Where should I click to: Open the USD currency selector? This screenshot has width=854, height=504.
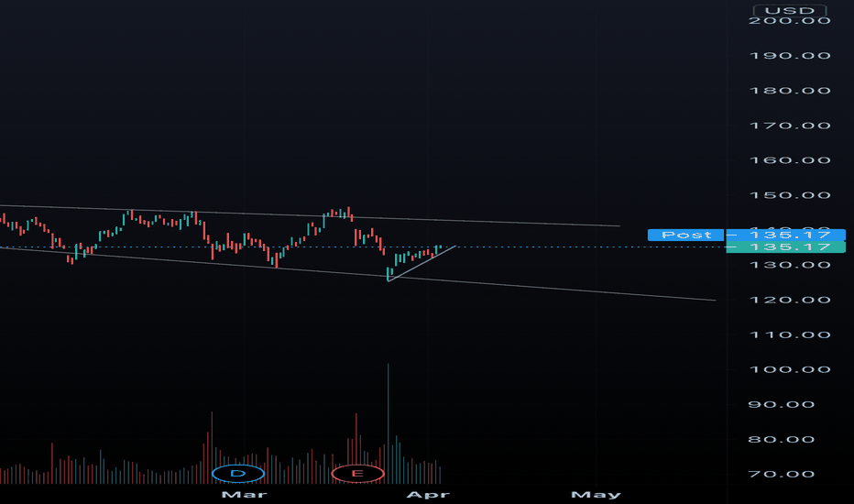click(x=790, y=10)
